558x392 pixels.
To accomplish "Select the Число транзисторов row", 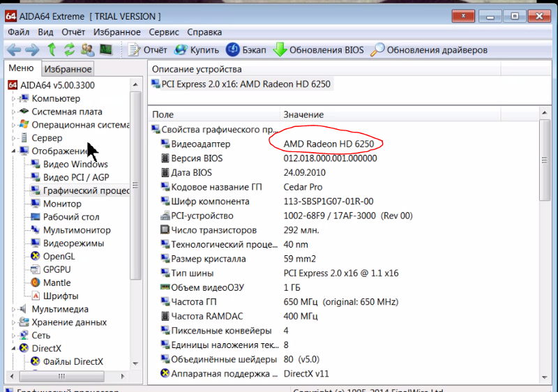I will coord(343,230).
